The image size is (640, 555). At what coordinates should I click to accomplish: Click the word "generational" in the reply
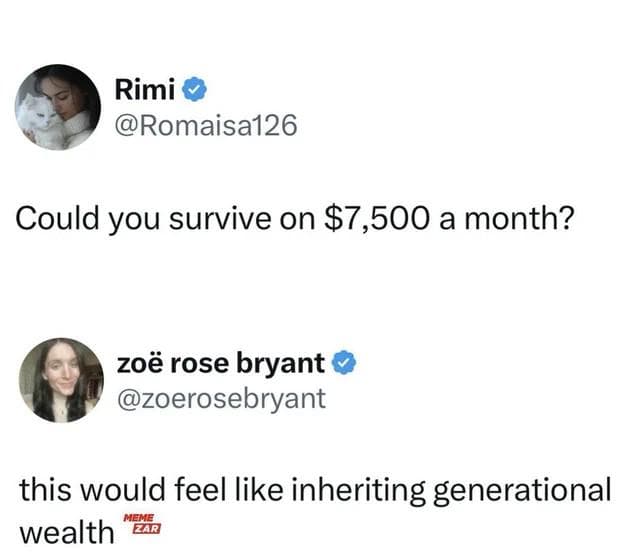pos(527,487)
